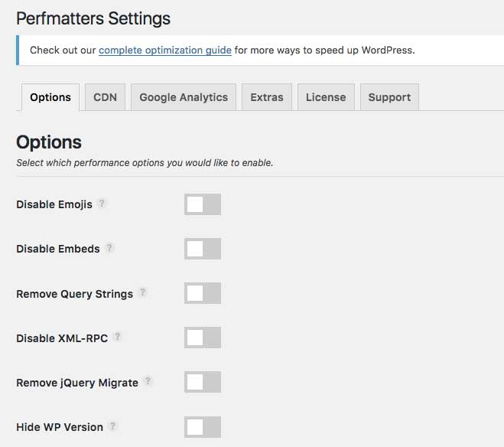Viewport: 504px width, 447px height.
Task: Enable the Disable Emojis toggle
Action: [x=203, y=204]
